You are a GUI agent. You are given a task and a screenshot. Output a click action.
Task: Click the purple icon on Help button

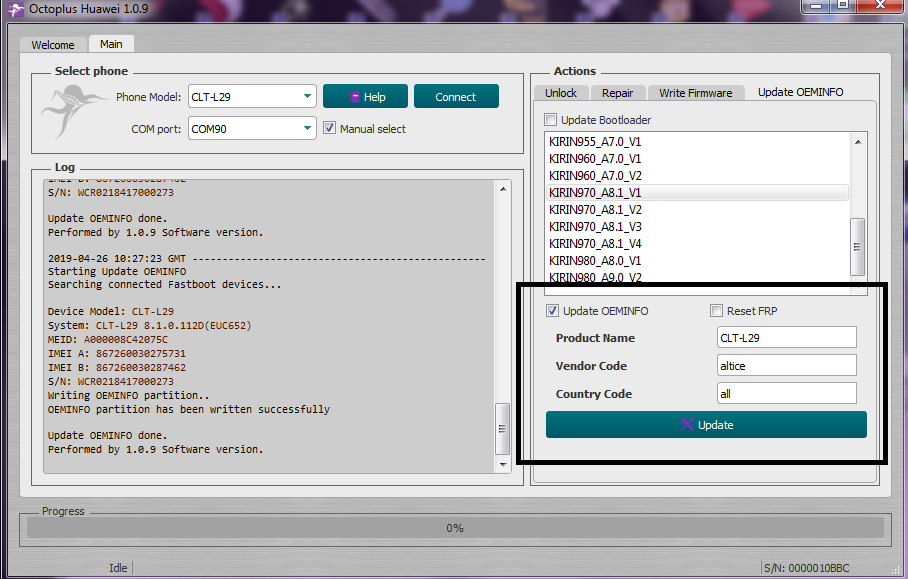355,97
